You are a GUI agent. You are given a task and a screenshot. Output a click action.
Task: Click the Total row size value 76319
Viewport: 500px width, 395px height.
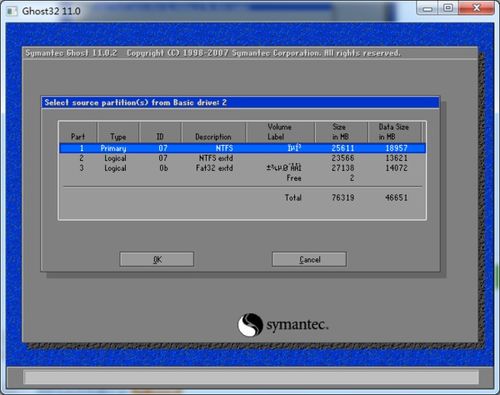343,198
